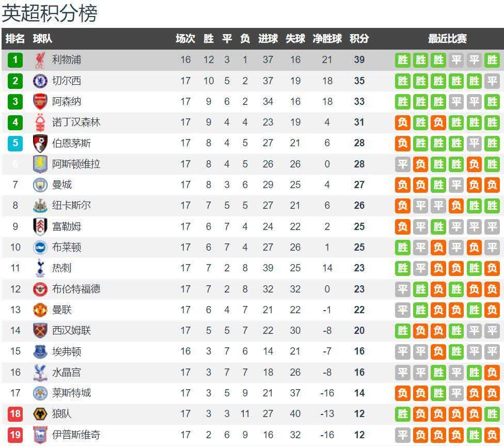Click the Manchester City crest icon
The height and width of the screenshot is (446, 504).
click(x=40, y=184)
